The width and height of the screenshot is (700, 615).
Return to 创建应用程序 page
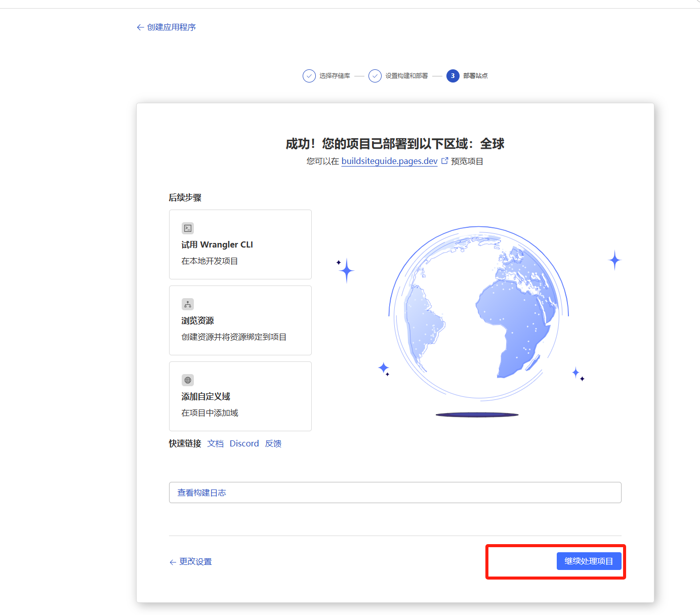click(x=171, y=27)
